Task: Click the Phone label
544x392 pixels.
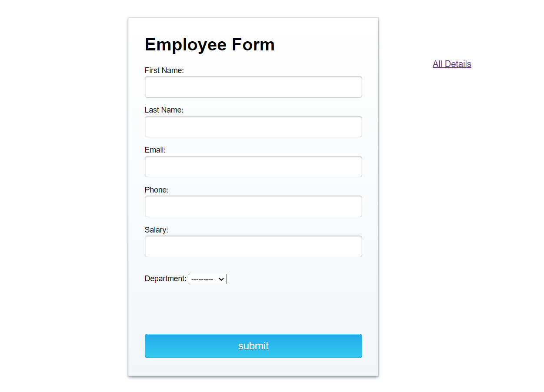Action: pos(157,190)
